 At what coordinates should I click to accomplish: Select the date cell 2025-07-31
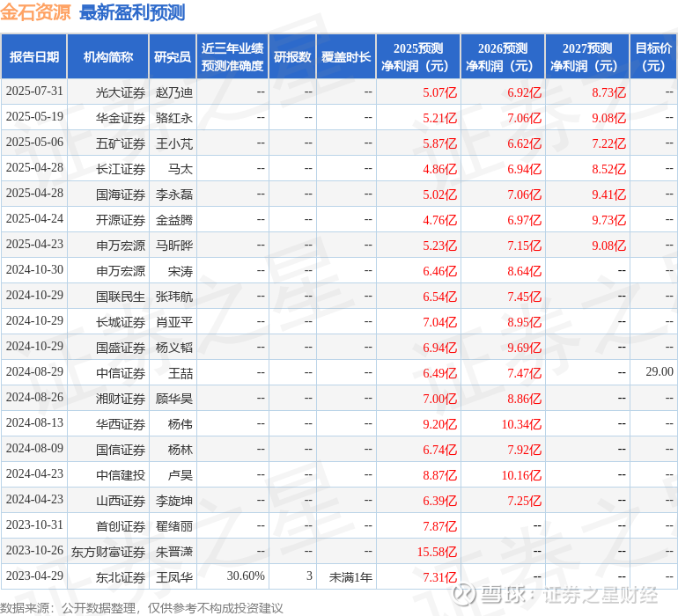(x=34, y=92)
